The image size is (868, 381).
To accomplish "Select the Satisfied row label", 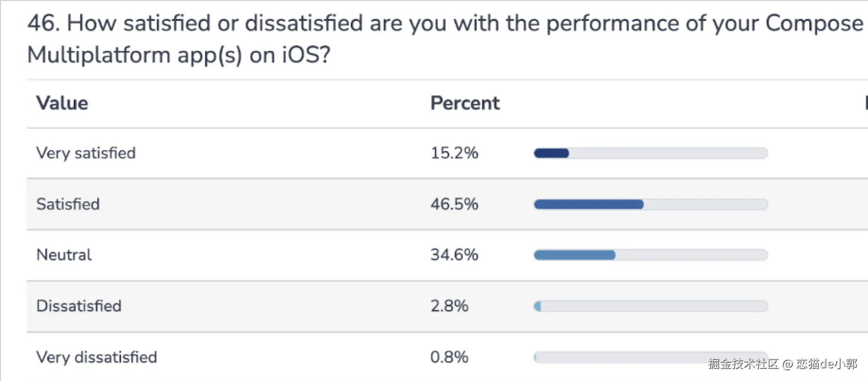I will (68, 204).
